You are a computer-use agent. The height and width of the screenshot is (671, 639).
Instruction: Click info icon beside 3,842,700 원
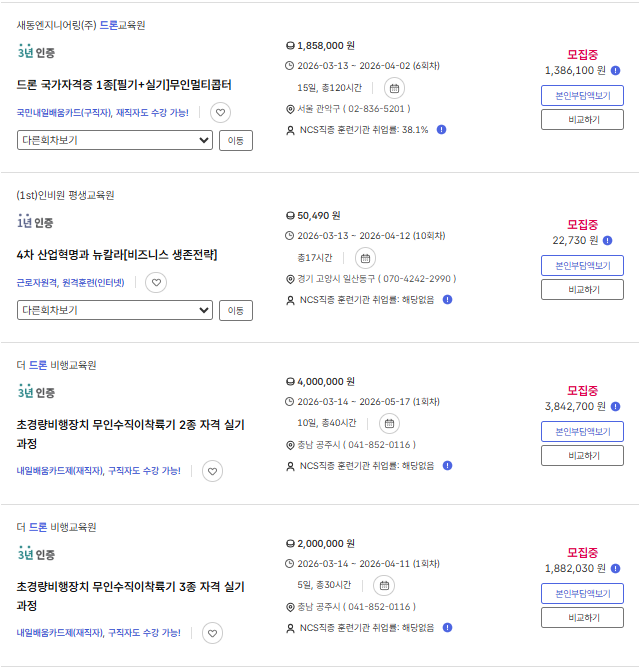pyautogui.click(x=616, y=406)
